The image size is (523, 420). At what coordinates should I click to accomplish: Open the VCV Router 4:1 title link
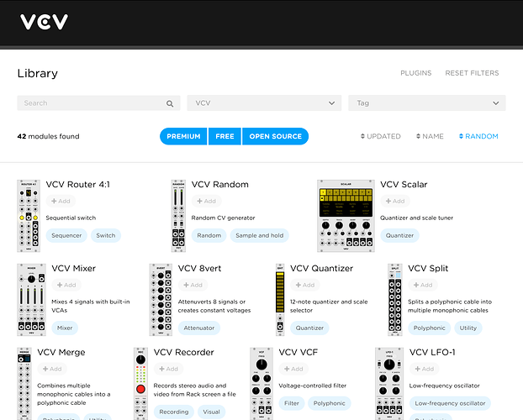click(77, 184)
